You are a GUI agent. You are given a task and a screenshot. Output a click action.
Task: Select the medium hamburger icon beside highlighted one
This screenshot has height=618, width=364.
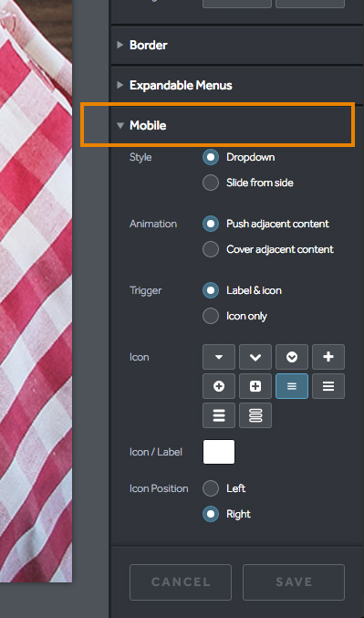click(x=328, y=386)
